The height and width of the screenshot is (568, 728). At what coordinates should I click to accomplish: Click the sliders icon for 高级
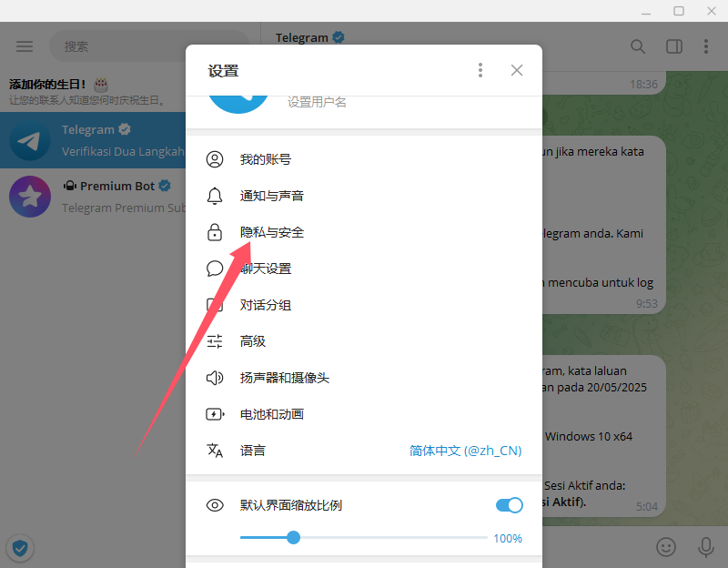coord(215,341)
